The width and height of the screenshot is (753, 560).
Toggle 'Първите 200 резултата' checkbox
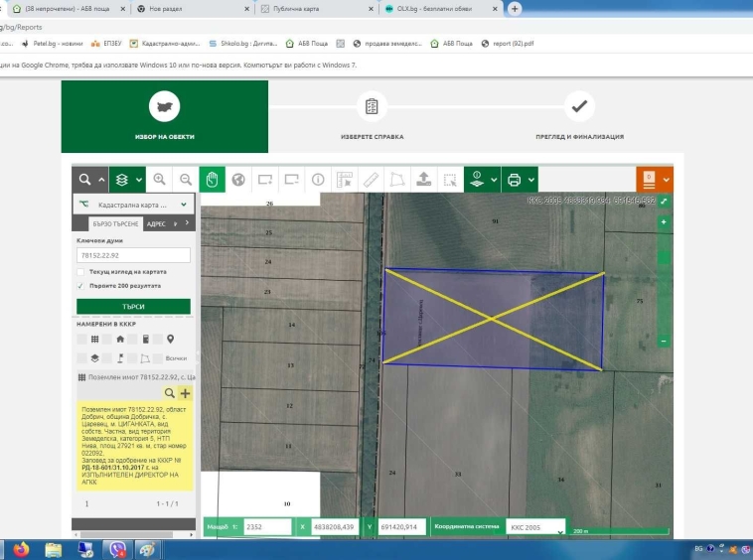pos(80,285)
